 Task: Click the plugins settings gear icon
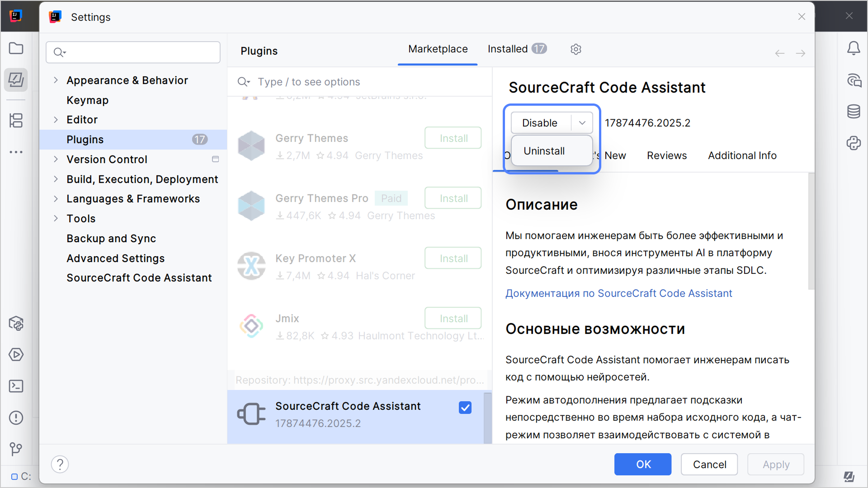[x=576, y=49]
